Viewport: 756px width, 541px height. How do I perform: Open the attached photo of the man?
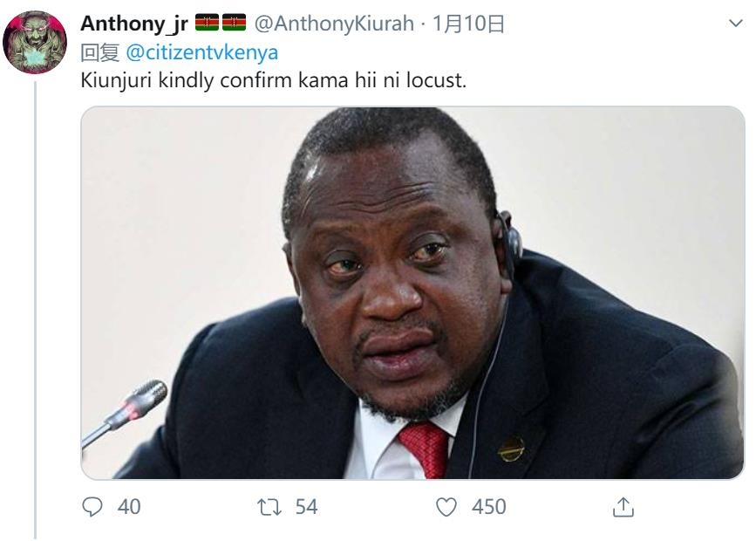pos(412,292)
